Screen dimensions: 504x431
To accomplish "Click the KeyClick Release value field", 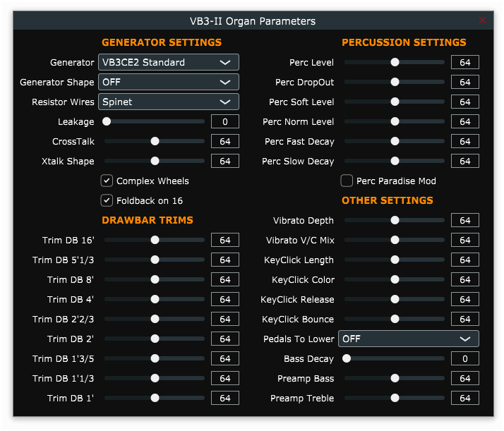I will coord(465,299).
